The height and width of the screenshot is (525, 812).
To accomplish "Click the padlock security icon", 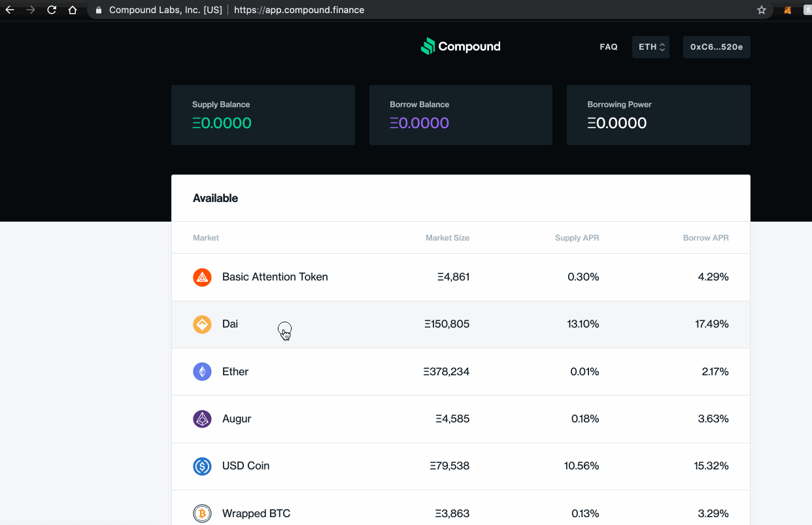I will [99, 10].
